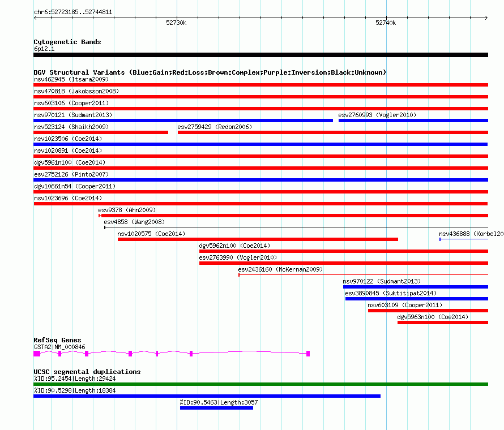Click the dgv10661n54 (Cooper2011) label
Screen dimensions: 504x430
pyautogui.click(x=75, y=186)
